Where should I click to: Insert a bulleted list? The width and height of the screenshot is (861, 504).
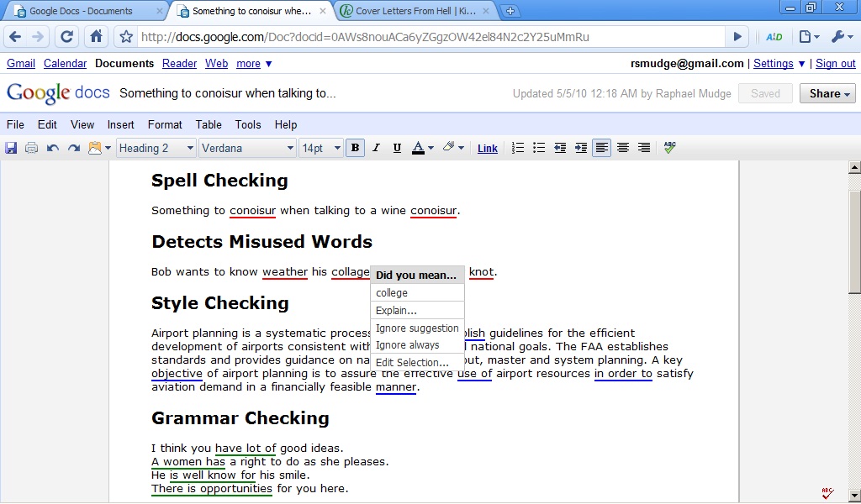pyautogui.click(x=539, y=148)
